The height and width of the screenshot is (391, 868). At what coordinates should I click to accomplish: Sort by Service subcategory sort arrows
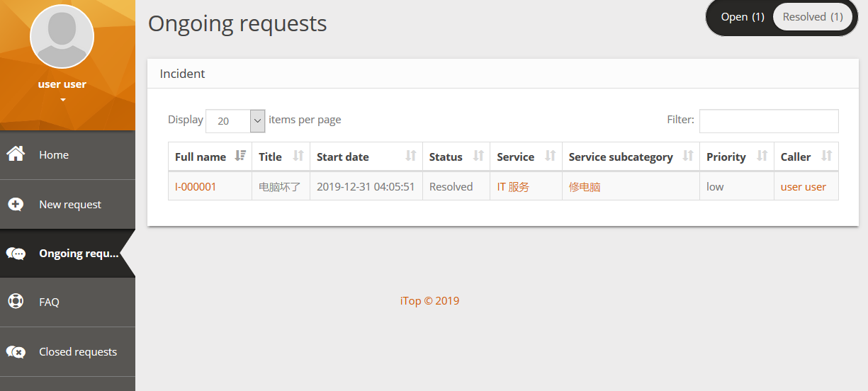tap(688, 156)
